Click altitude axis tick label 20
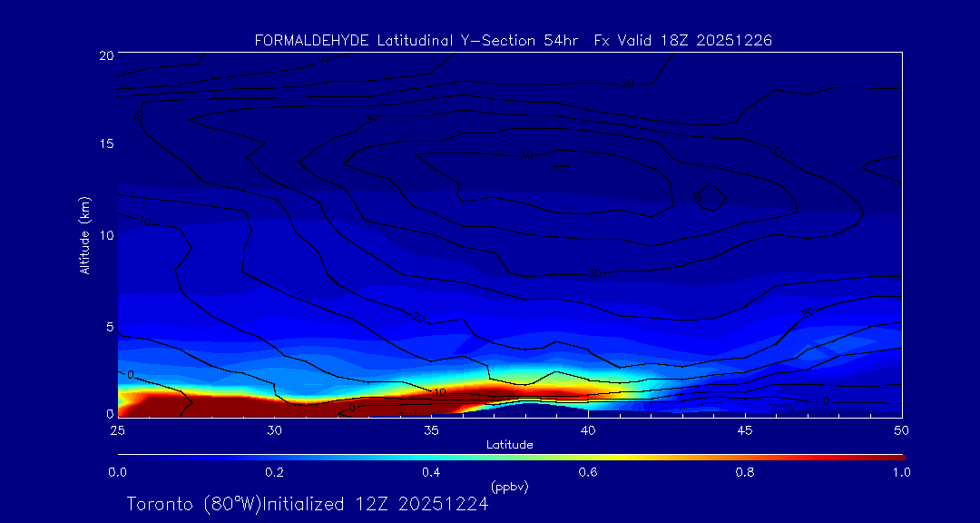The width and height of the screenshot is (980, 523). click(x=105, y=54)
